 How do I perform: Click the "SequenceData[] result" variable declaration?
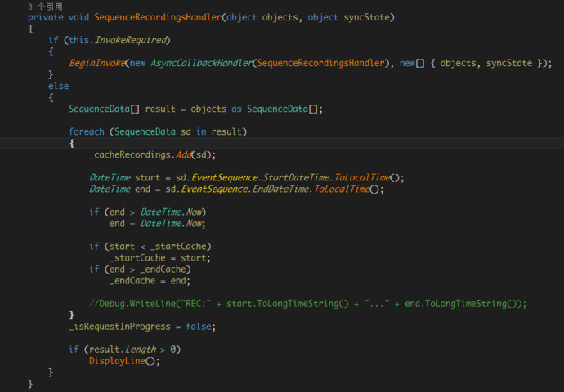123,109
